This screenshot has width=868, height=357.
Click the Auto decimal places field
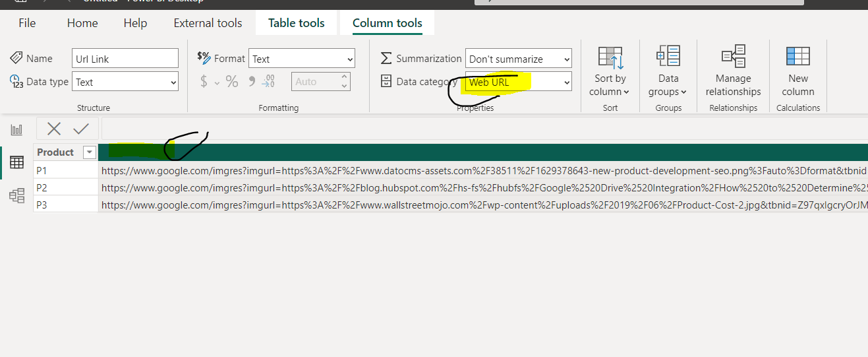(x=316, y=82)
